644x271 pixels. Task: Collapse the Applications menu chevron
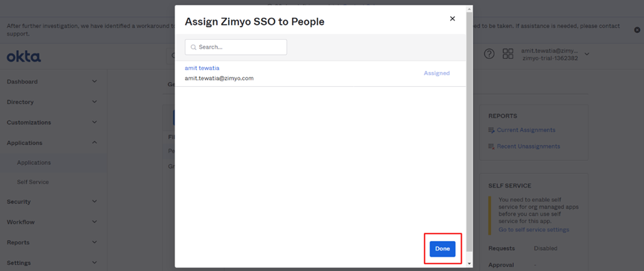point(95,142)
